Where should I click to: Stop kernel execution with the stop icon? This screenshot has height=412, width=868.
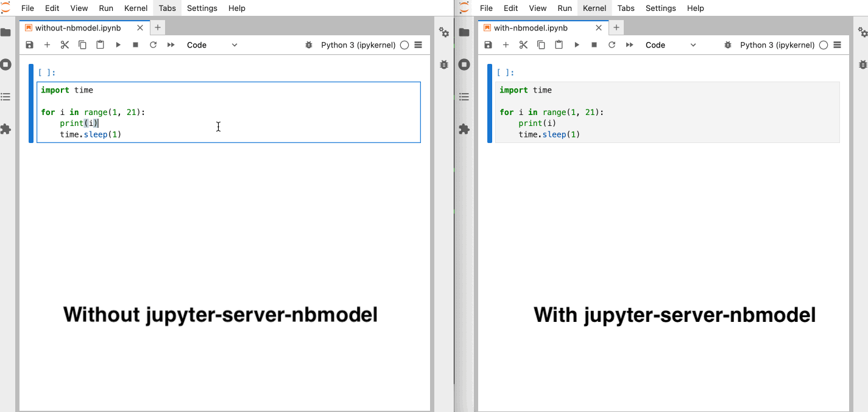135,44
